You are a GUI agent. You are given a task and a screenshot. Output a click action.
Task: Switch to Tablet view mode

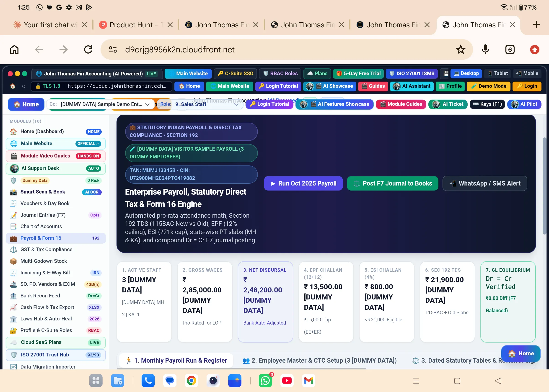(497, 73)
